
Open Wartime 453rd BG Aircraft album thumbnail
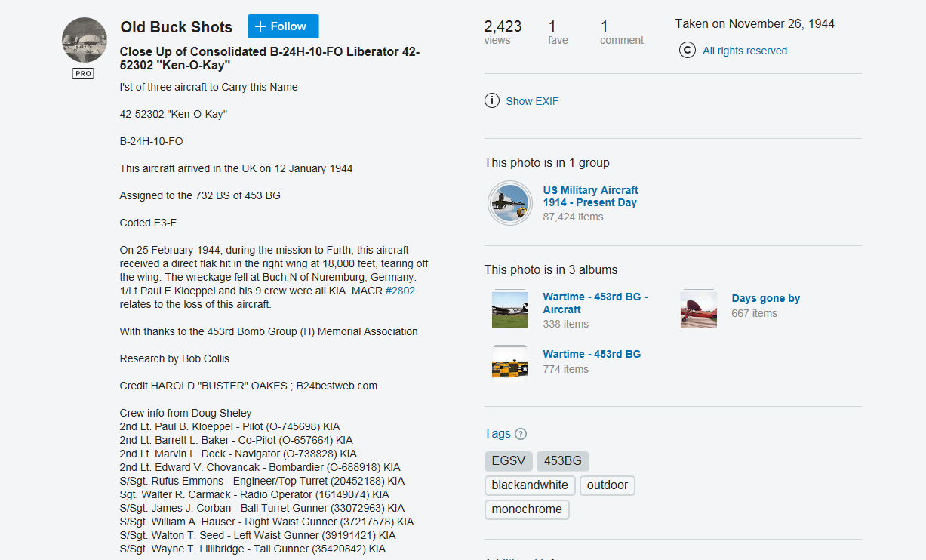[x=510, y=308]
